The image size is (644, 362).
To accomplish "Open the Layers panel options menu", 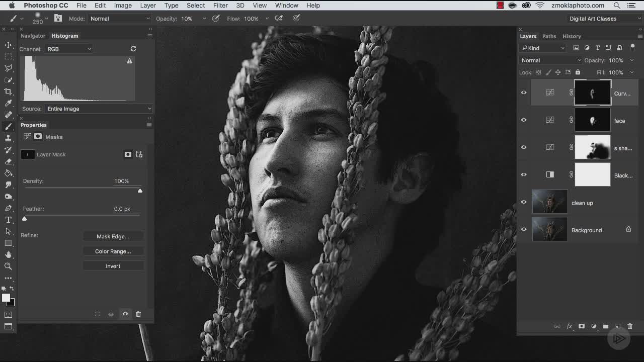I will pos(639,36).
